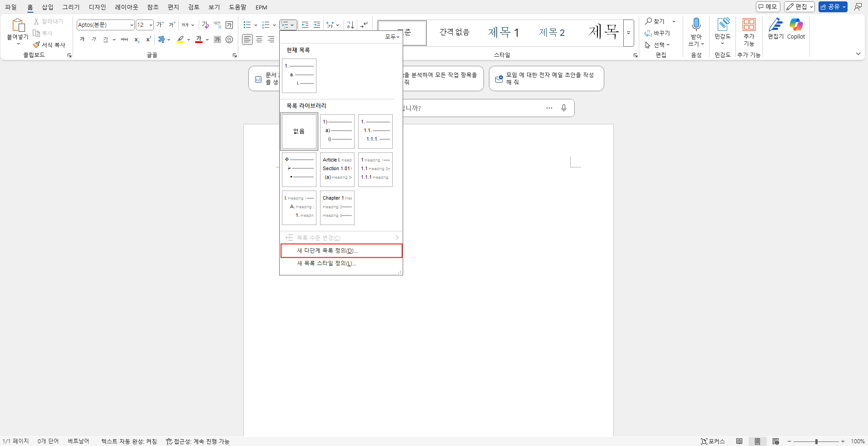Image resolution: width=868 pixels, height=446 pixels.
Task: Open the Add-ins grid icon
Action: (x=749, y=24)
